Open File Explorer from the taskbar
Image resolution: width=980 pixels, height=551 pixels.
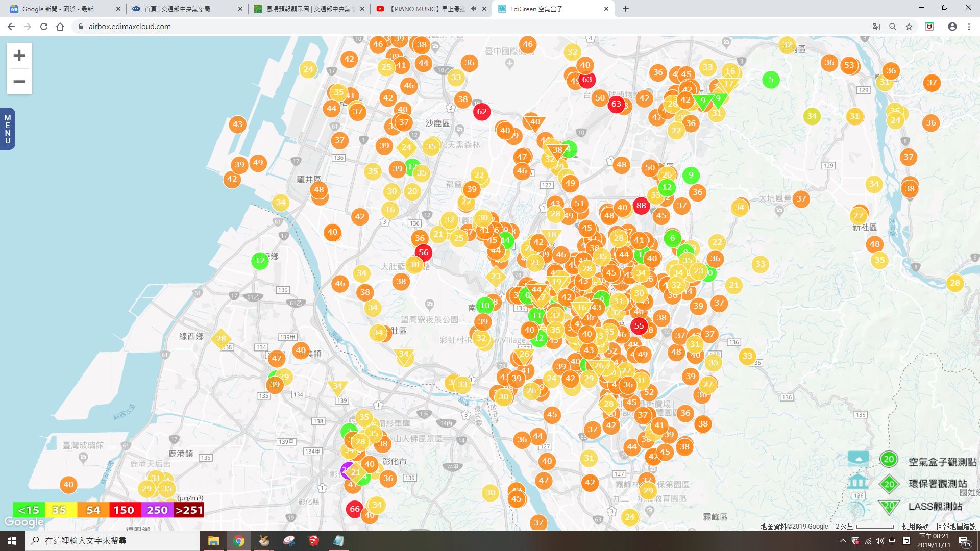point(213,541)
